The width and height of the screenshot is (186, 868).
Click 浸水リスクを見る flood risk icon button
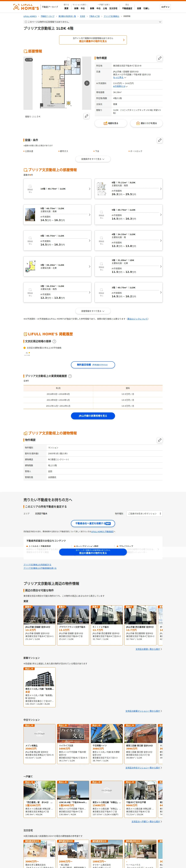click(146, 123)
